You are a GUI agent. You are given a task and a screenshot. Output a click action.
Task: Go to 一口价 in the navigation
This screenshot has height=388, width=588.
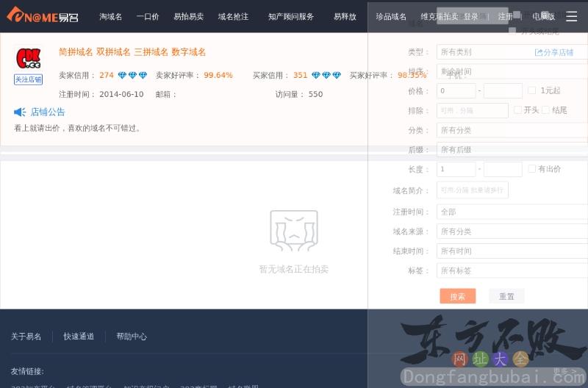[148, 16]
